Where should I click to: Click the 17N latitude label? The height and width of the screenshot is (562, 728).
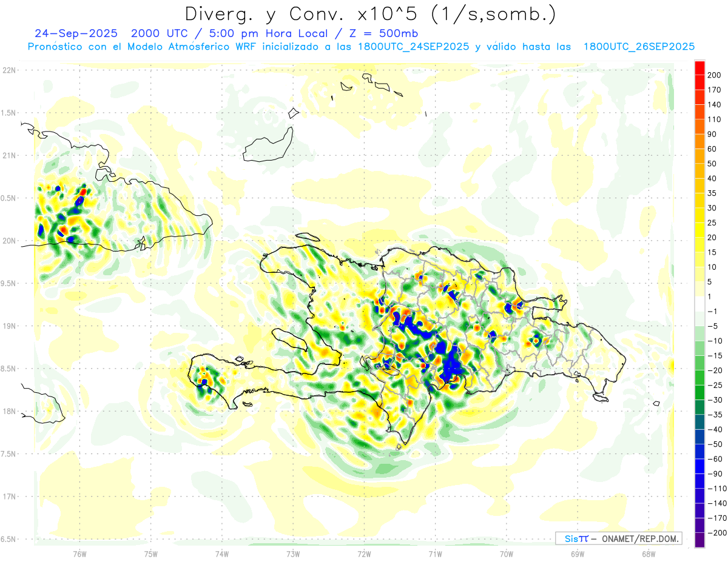(x=8, y=497)
